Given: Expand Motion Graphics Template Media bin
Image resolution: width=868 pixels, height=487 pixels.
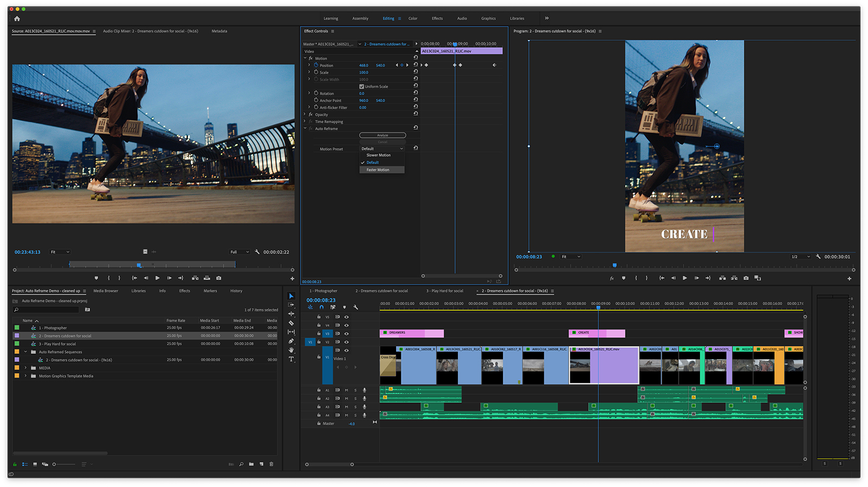Looking at the screenshot, I should click(x=25, y=376).
